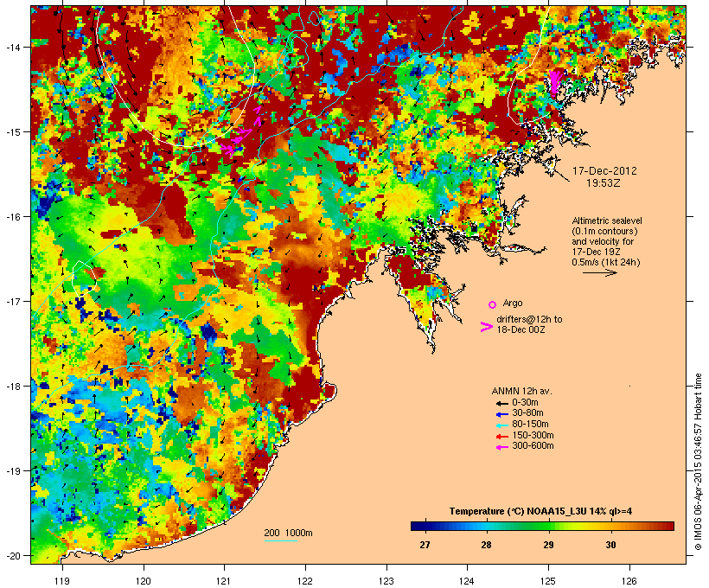Click the 121 longitude axis label
Viewport: 709px width, 588px height.
pos(224,581)
